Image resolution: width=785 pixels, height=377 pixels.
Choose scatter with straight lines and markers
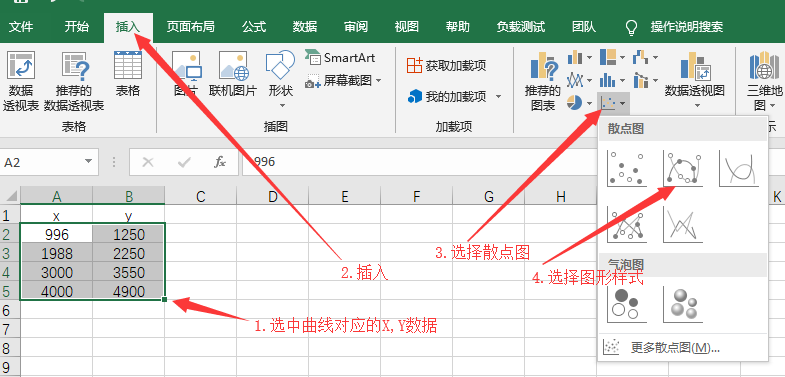point(627,224)
